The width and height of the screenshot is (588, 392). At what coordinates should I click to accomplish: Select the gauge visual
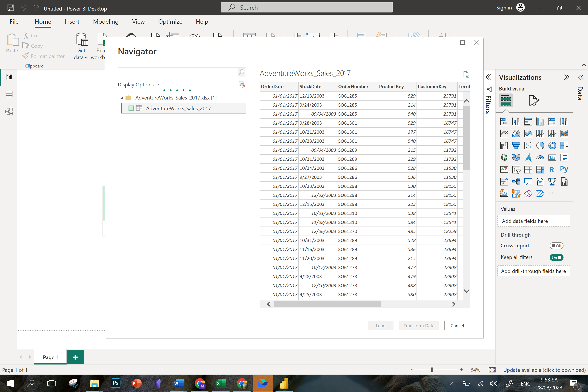(x=540, y=158)
